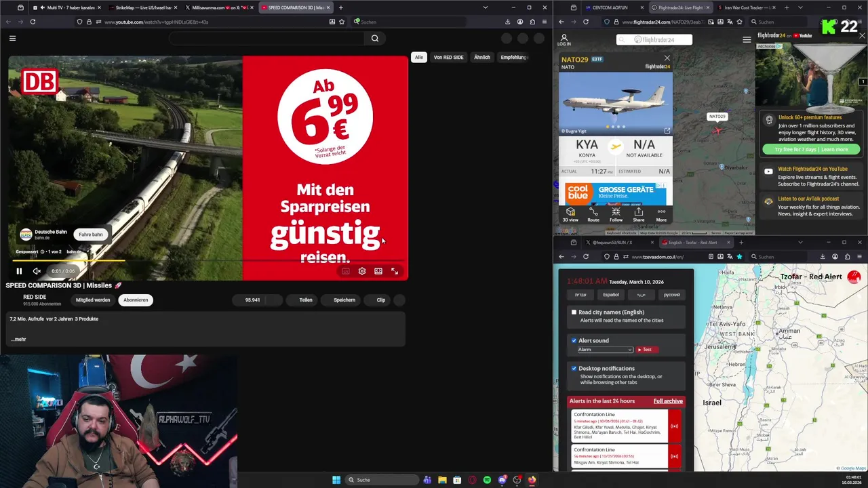Open the YouTube browser's application menu
The width and height of the screenshot is (868, 488).
[x=545, y=22]
